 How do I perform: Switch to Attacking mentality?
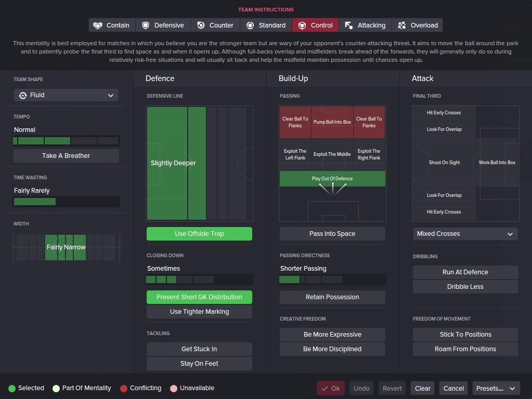[366, 25]
